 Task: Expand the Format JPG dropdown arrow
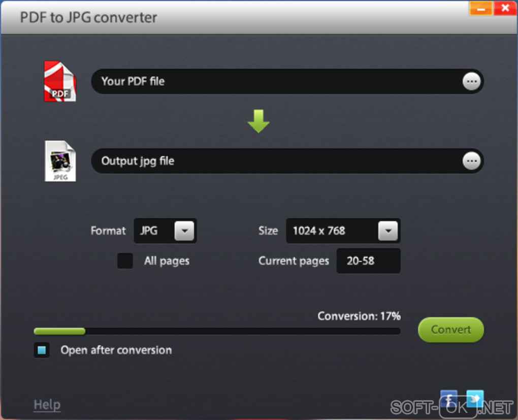[x=184, y=231]
